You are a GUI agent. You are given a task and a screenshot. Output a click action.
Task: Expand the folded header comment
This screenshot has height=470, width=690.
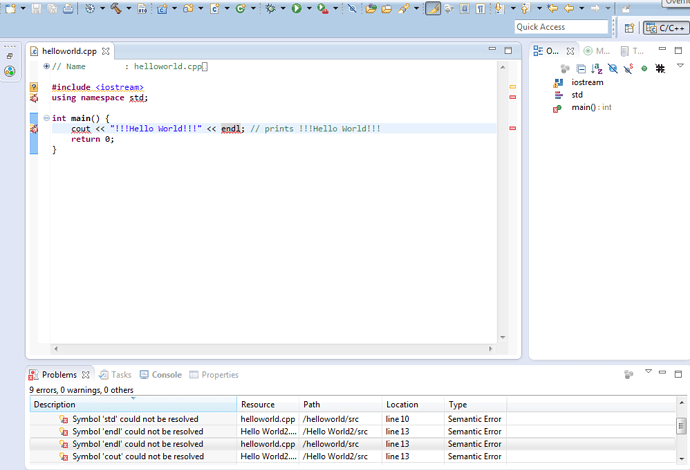coord(46,66)
